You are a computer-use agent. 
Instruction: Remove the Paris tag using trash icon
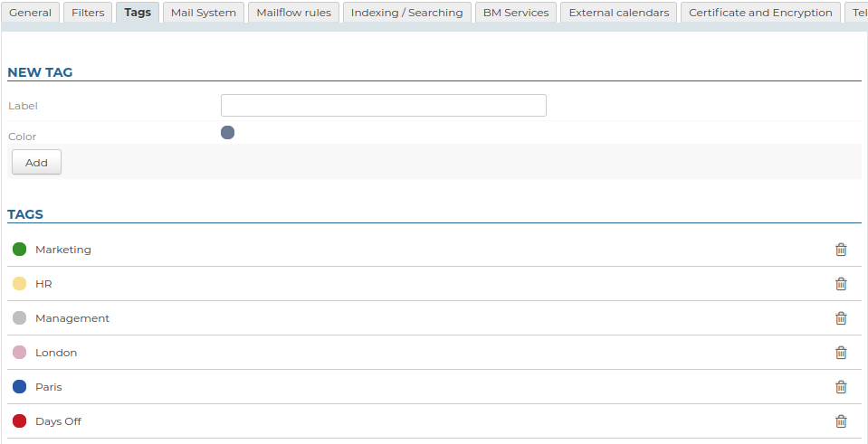point(841,387)
